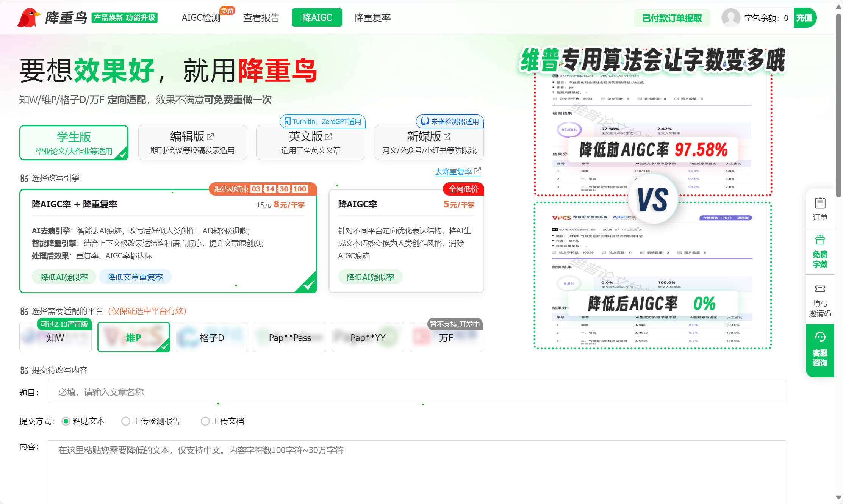
Task: Click the red bird logo
Action: [28, 17]
